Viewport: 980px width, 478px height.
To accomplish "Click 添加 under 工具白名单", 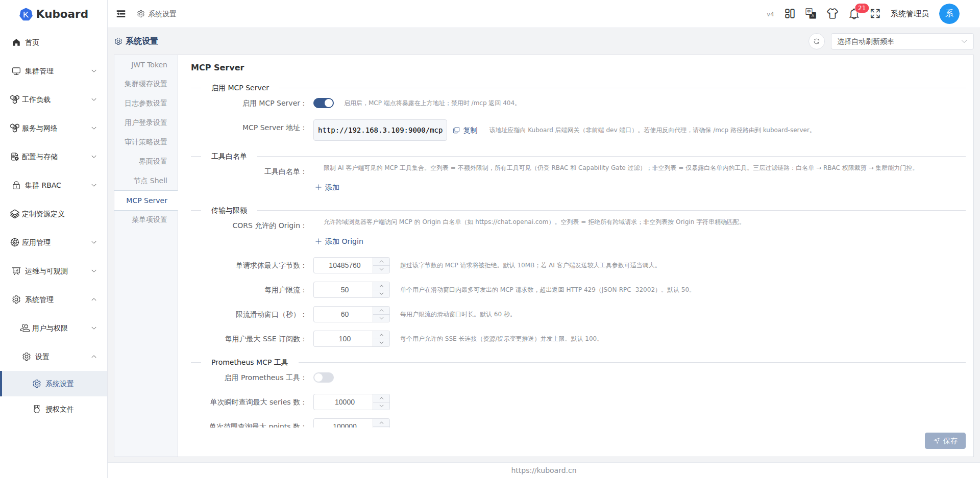I will [x=327, y=187].
